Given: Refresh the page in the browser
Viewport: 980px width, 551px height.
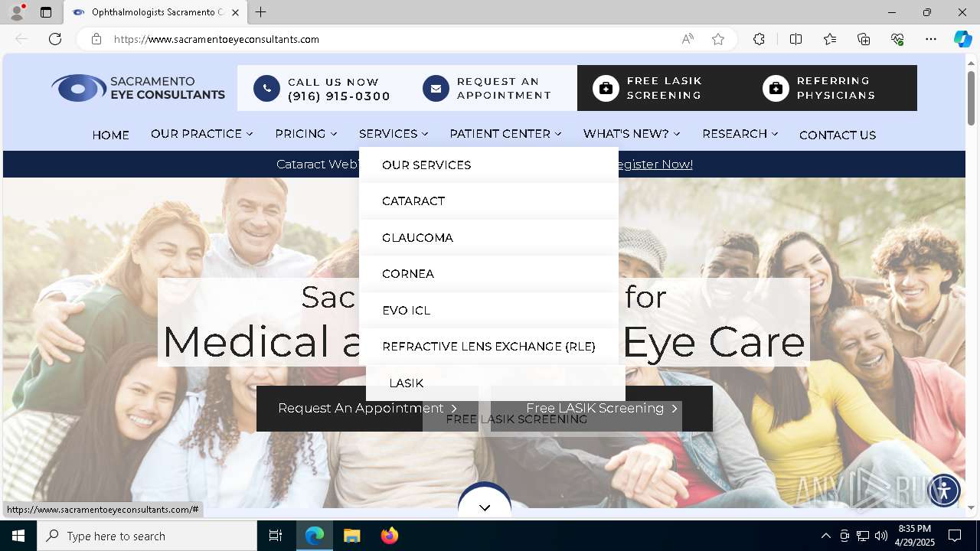Looking at the screenshot, I should coord(55,39).
